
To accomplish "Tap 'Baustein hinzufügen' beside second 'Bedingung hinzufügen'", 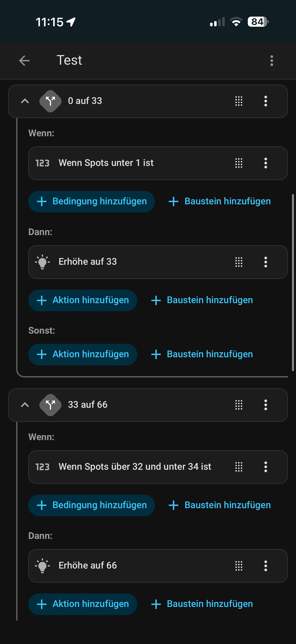I will point(220,505).
